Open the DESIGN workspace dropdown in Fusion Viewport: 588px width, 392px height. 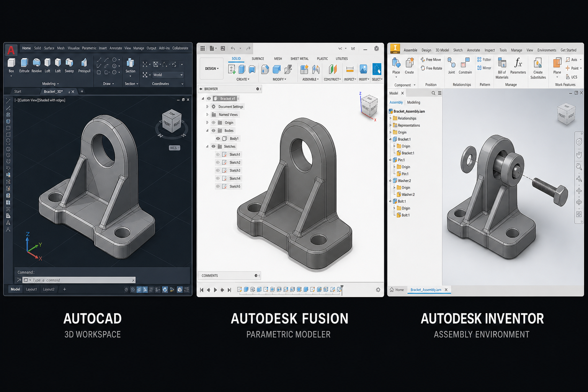[212, 69]
